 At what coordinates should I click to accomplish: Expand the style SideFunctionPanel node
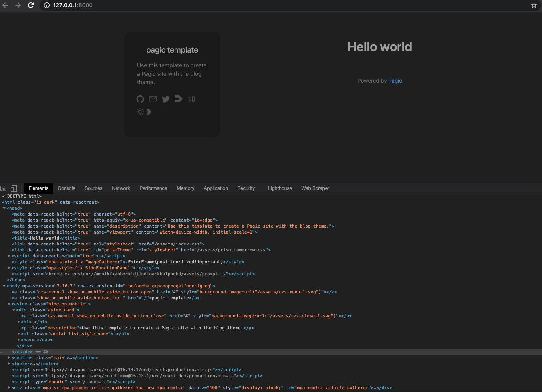point(9,268)
